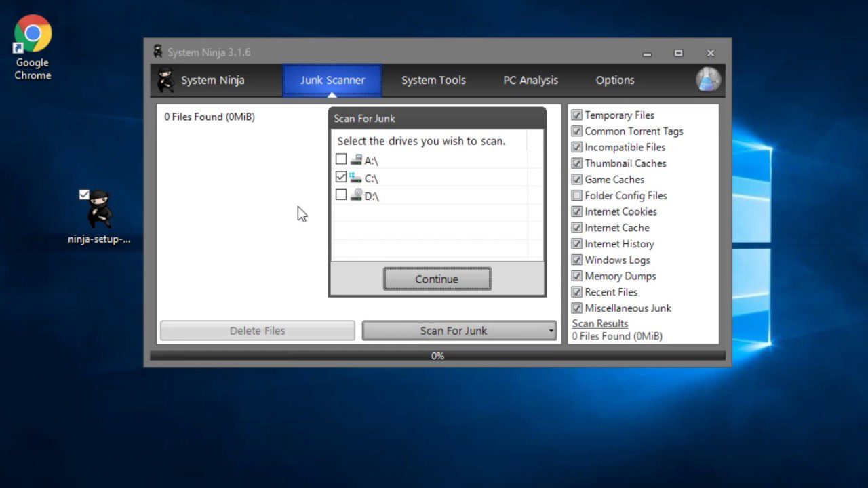Screen dimensions: 868x488
Task: Uncheck the C:\ drive checkbox
Action: pyautogui.click(x=341, y=177)
